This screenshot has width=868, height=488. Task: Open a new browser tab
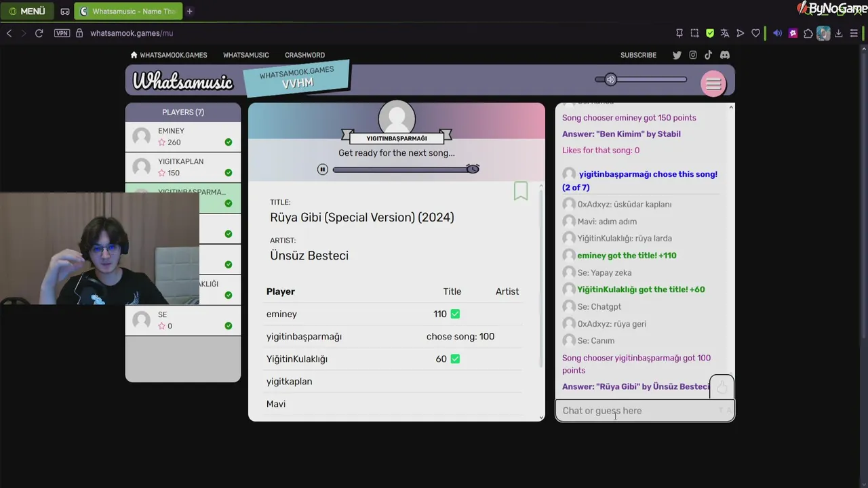click(x=190, y=12)
